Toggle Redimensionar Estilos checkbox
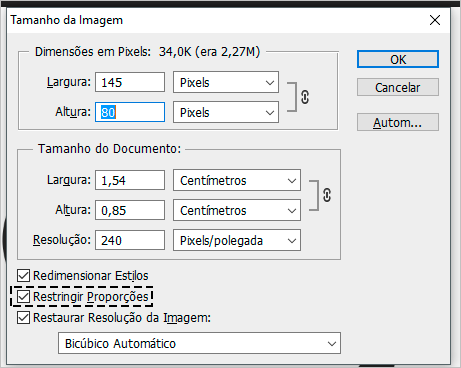 point(23,276)
